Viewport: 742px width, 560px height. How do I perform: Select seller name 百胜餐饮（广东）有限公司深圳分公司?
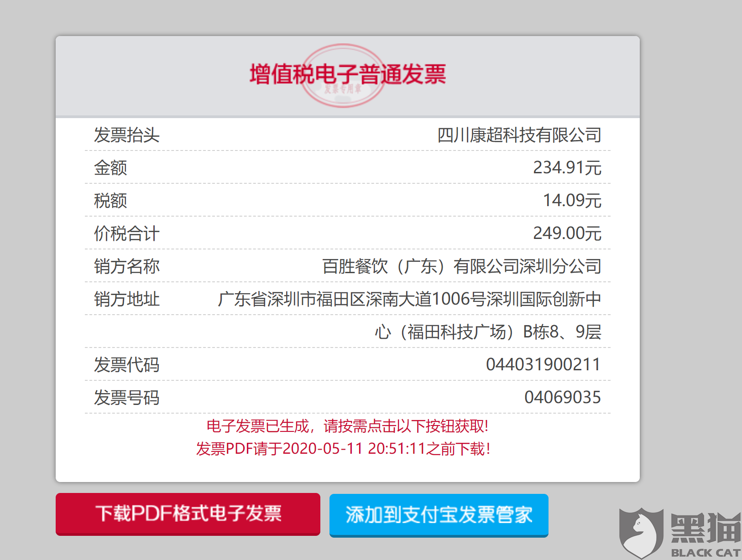tap(462, 266)
